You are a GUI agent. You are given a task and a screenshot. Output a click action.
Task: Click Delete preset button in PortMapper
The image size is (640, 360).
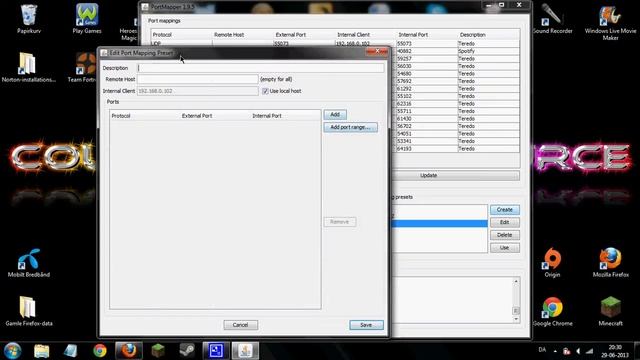[x=504, y=235]
